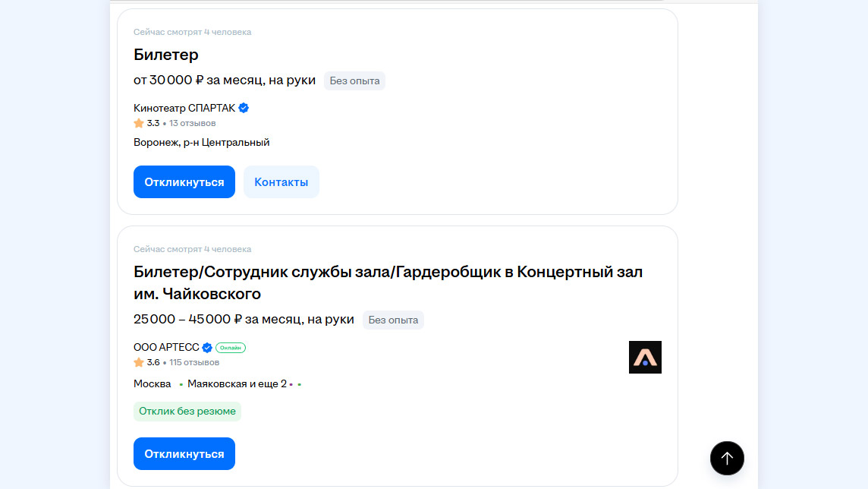Click verified badge next to ООО АРТЕСС
This screenshot has height=489, width=868.
point(207,348)
